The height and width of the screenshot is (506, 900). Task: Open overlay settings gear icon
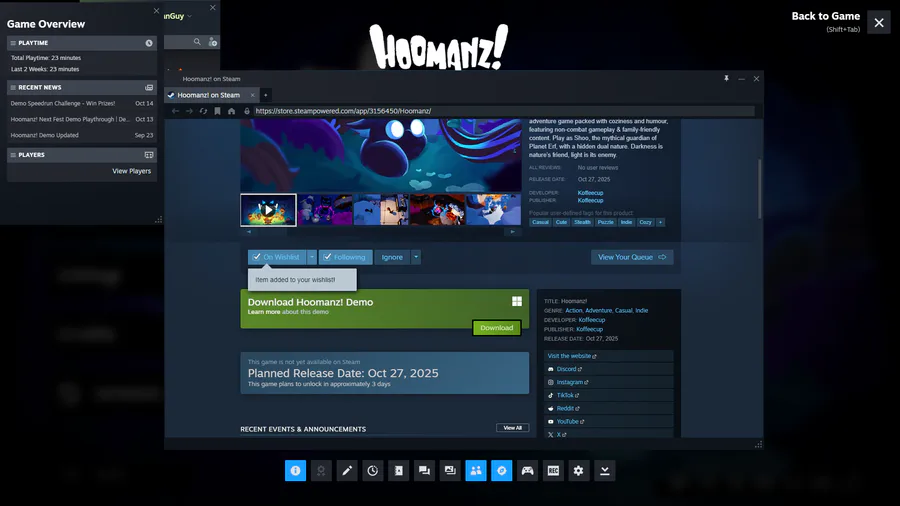[579, 470]
